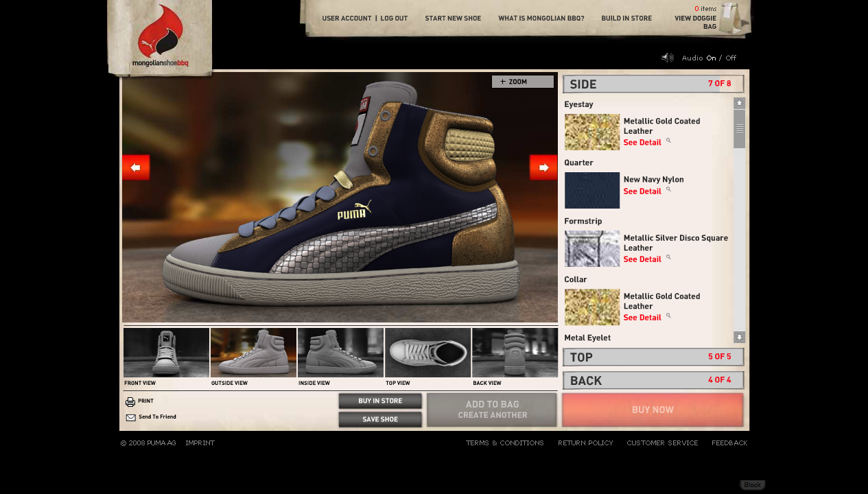This screenshot has height=494, width=868.
Task: Select Formstrip Metallic Silver Disco Square swatch
Action: click(592, 248)
